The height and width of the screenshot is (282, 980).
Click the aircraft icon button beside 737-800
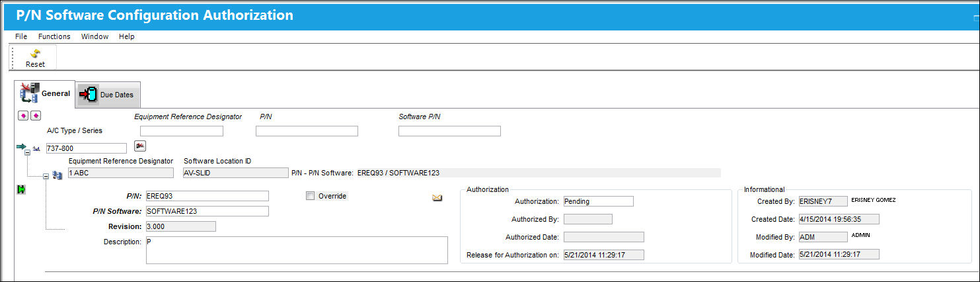click(140, 146)
